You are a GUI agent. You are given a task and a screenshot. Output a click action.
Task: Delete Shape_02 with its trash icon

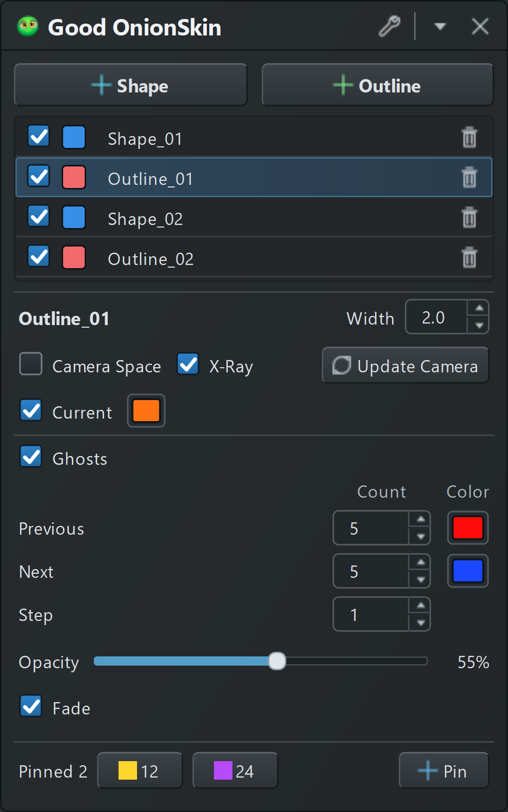(x=470, y=217)
